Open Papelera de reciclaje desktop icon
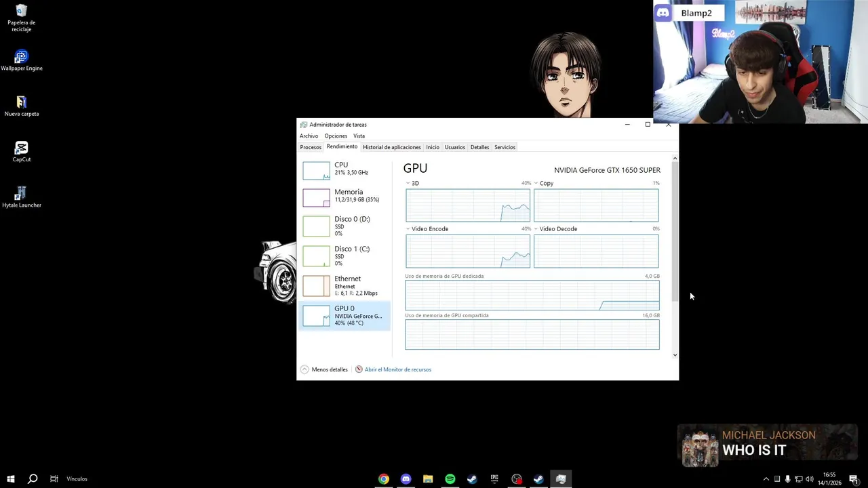868x488 pixels. (21, 18)
